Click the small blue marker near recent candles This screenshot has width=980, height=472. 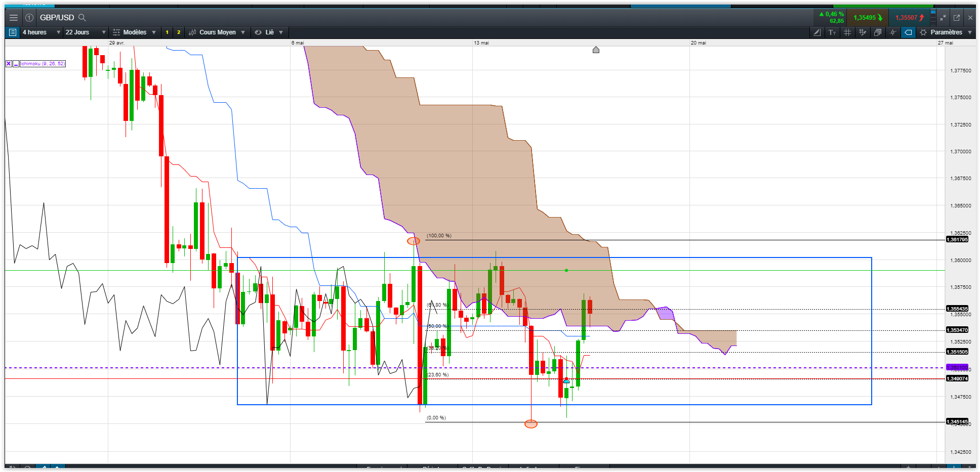(566, 381)
